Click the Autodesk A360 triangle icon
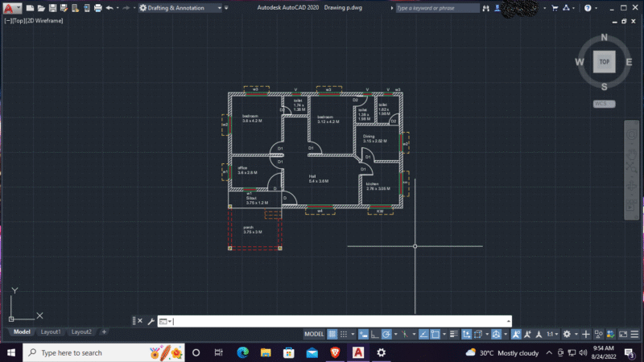The image size is (644, 362). [x=567, y=8]
